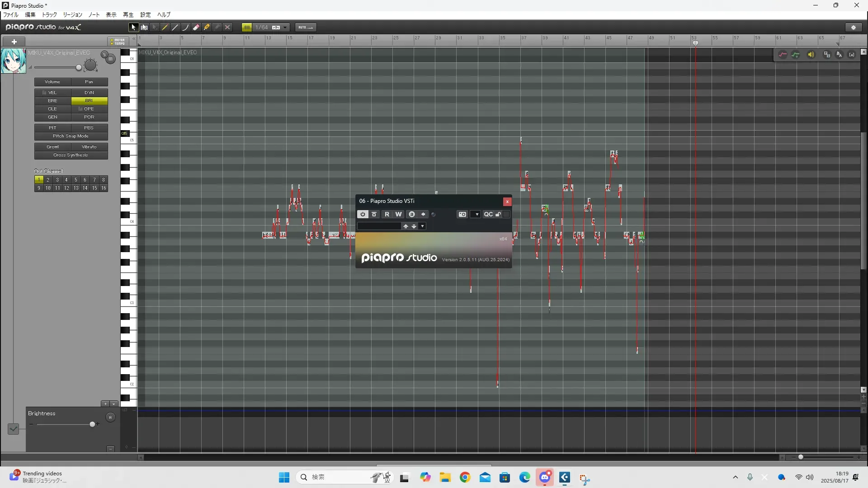This screenshot has height=488, width=868.
Task: Click the yellow speaker playback icon
Action: [811, 55]
